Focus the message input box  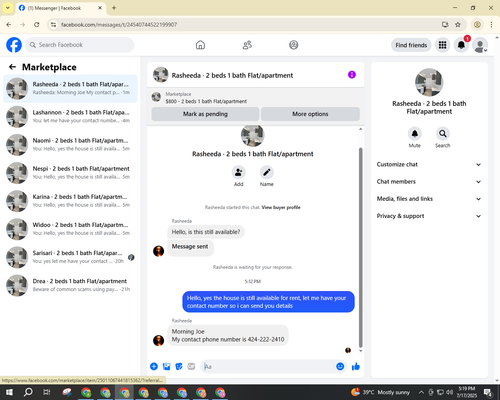tap(268, 367)
